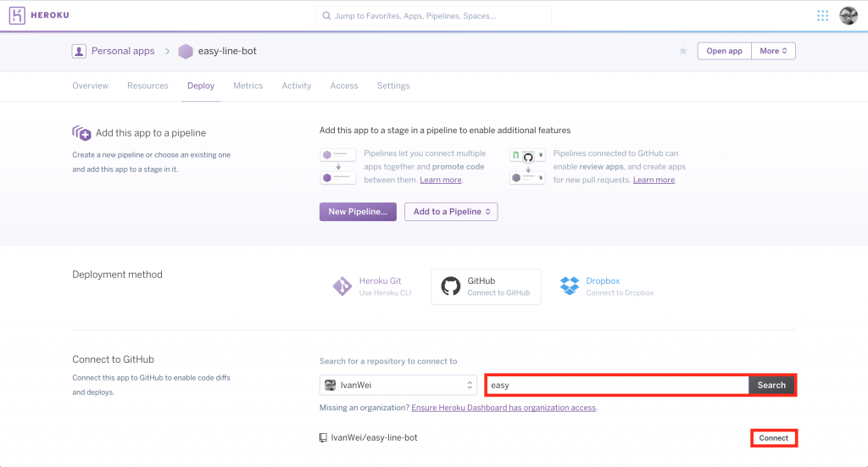
Task: Click the Heroku logo icon
Action: click(17, 15)
